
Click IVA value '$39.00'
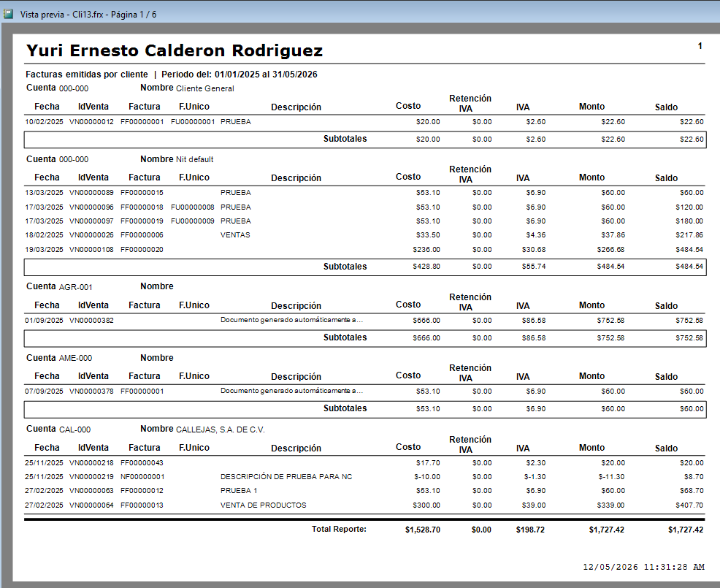[x=534, y=505]
